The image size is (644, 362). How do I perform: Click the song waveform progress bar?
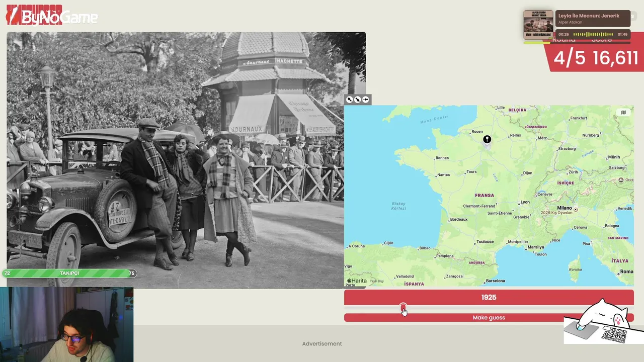point(593,34)
